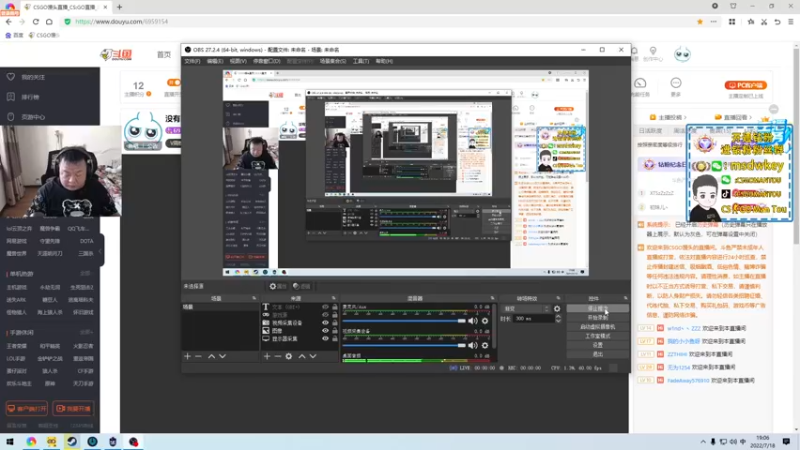Screen dimensions: 800x450
Task: Mute the second mixer channel speaker icon
Action: point(473,345)
